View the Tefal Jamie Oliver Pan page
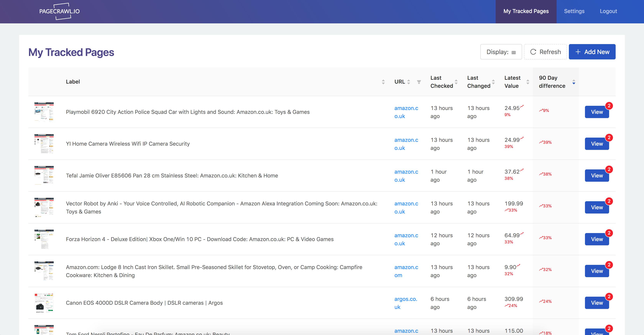 pyautogui.click(x=597, y=176)
